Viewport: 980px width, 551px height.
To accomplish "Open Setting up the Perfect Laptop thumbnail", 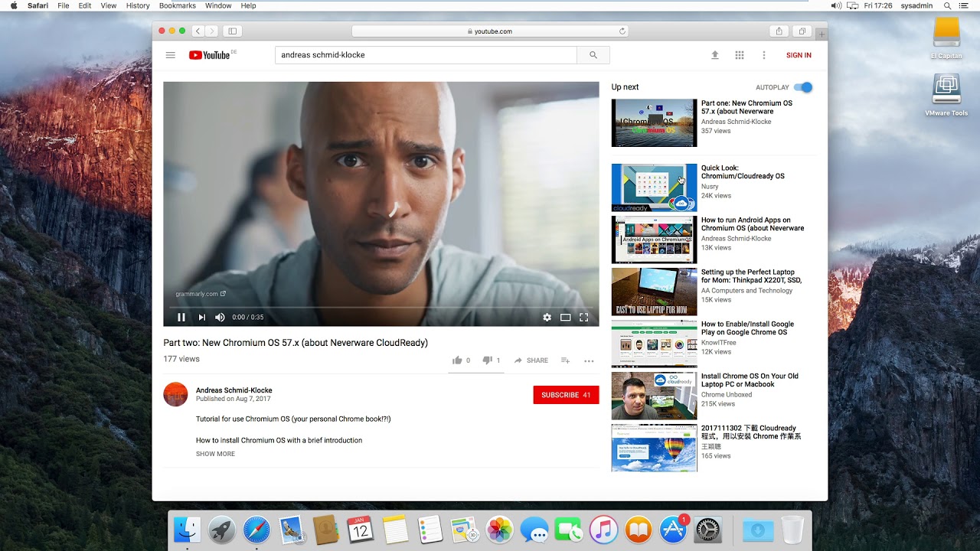I will click(x=654, y=292).
